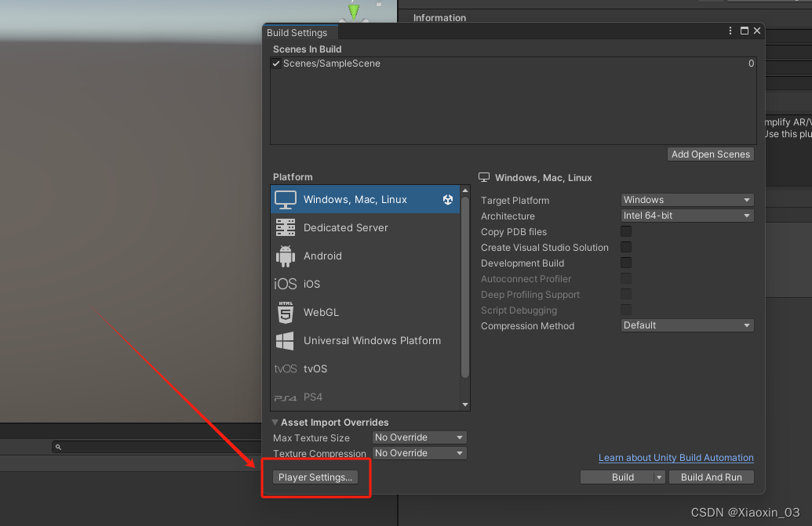This screenshot has height=526, width=812.
Task: Select the WebGL platform icon
Action: pyautogui.click(x=285, y=312)
